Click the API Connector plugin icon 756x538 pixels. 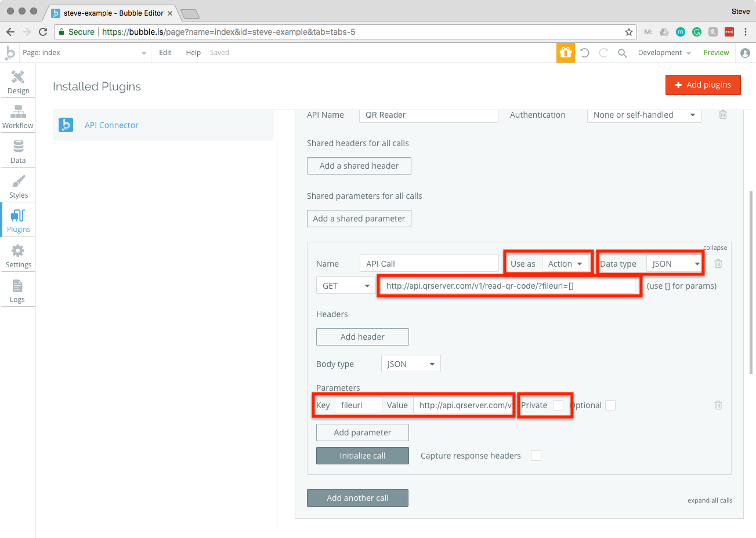[x=66, y=125]
